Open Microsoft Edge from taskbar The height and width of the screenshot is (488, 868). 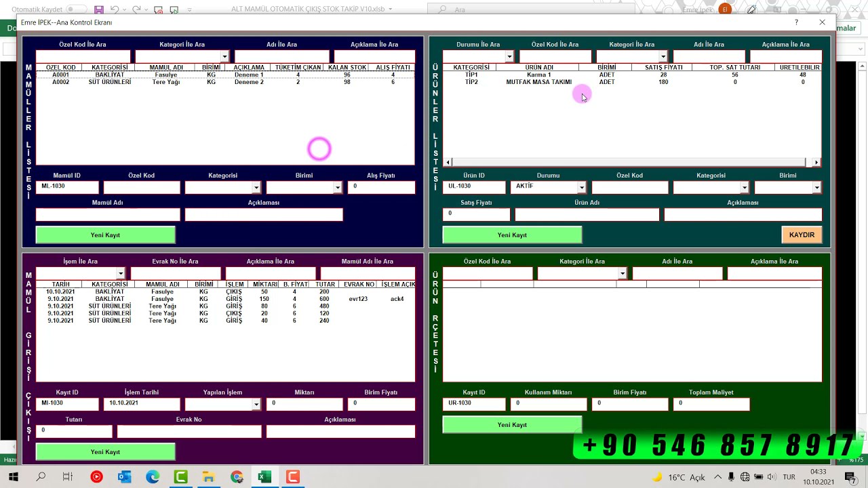point(153,477)
